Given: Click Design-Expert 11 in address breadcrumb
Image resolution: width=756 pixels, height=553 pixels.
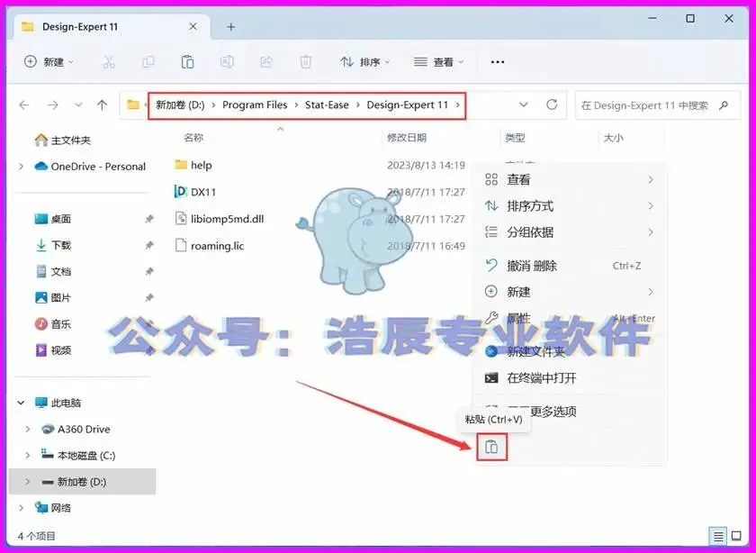Looking at the screenshot, I should (x=408, y=104).
